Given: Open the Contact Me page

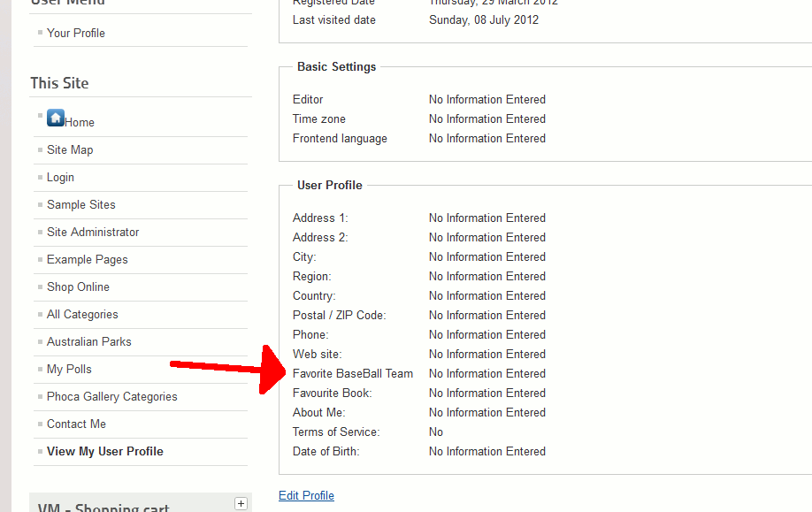Looking at the screenshot, I should click(76, 424).
